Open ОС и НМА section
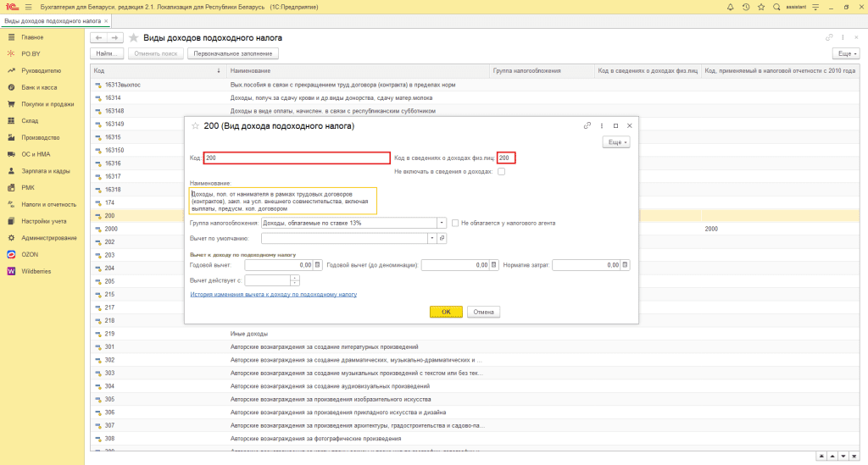Image resolution: width=868 pixels, height=465 pixels. 36,154
